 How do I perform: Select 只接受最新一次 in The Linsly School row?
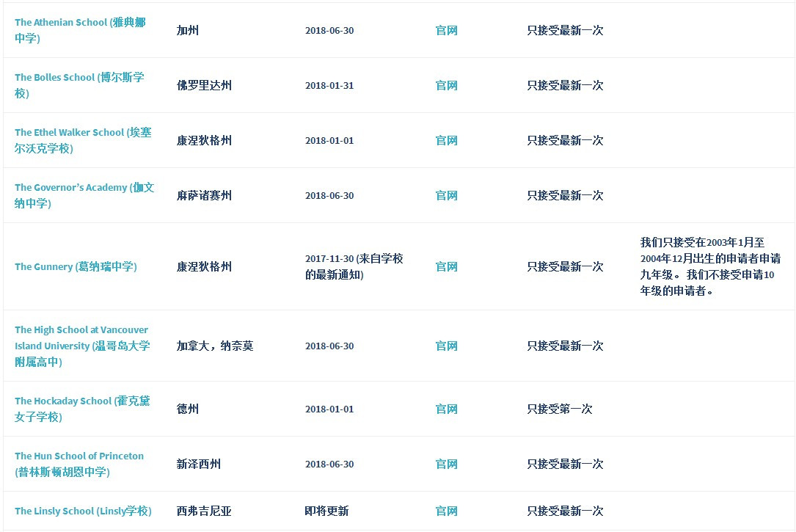pyautogui.click(x=565, y=511)
